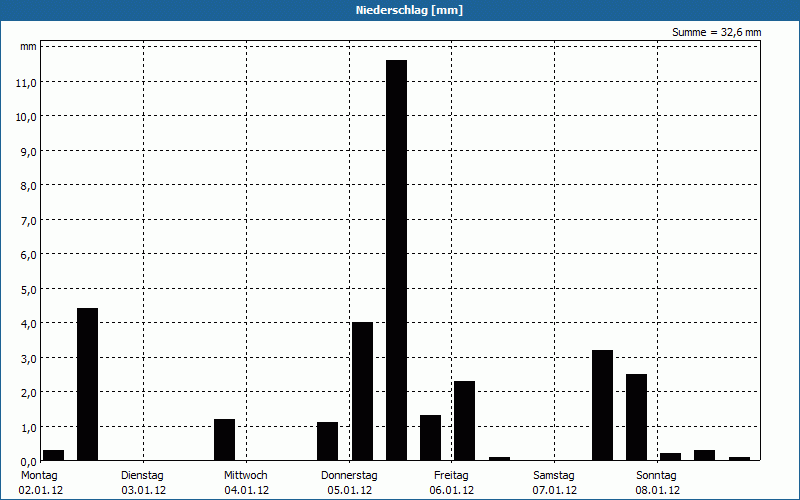Click the Montag axis label
The width and height of the screenshot is (800, 500).
click(39, 476)
